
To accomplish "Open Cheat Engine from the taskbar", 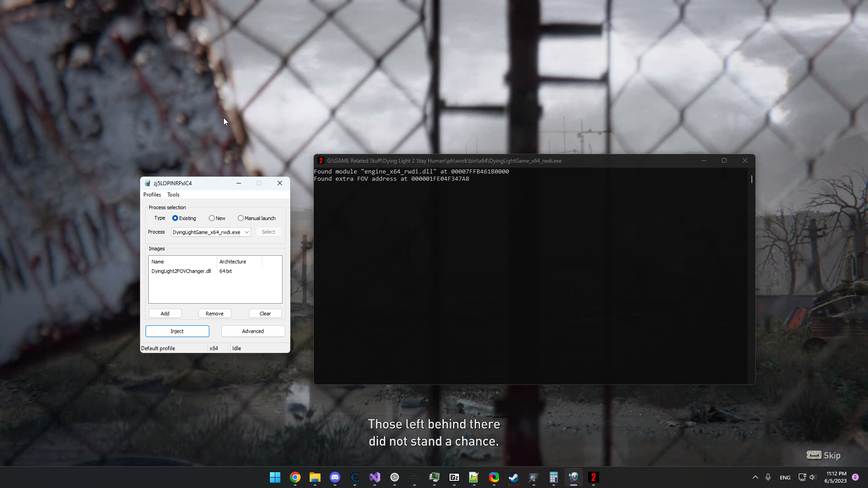I will tap(355, 478).
